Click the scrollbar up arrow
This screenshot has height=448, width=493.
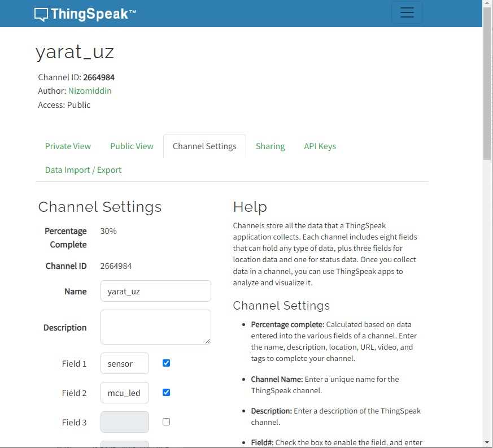(x=487, y=5)
